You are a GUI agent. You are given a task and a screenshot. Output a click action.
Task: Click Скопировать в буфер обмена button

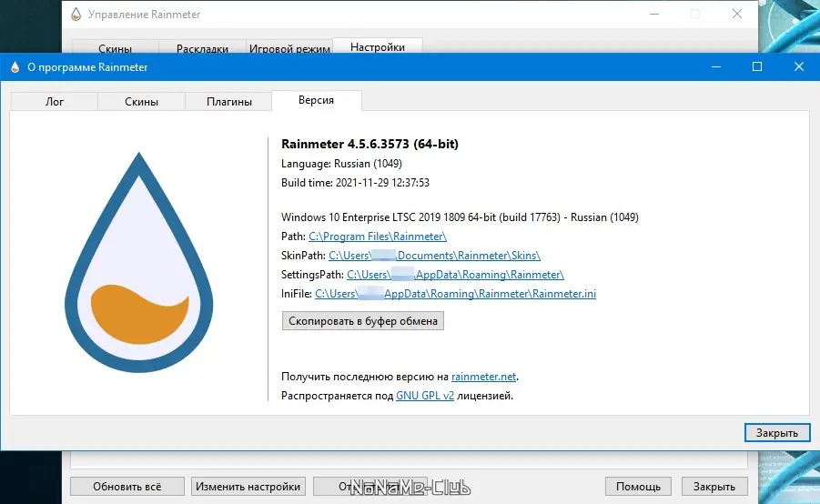tap(363, 320)
